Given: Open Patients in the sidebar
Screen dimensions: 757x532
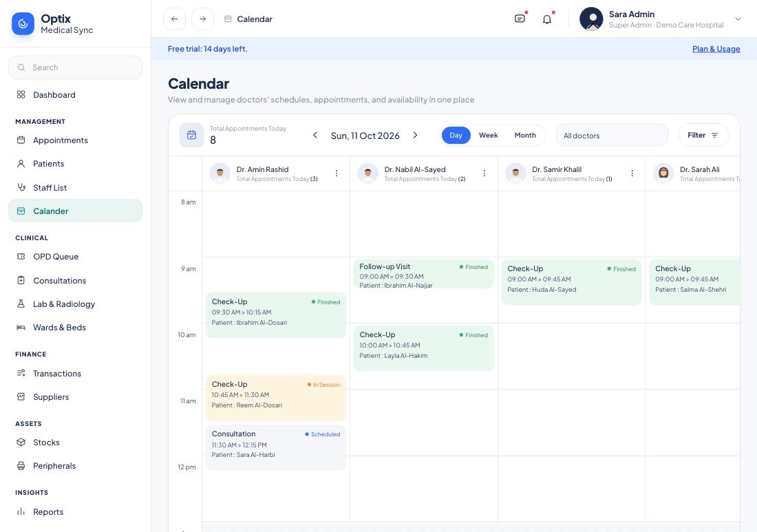Looking at the screenshot, I should coord(75,164).
